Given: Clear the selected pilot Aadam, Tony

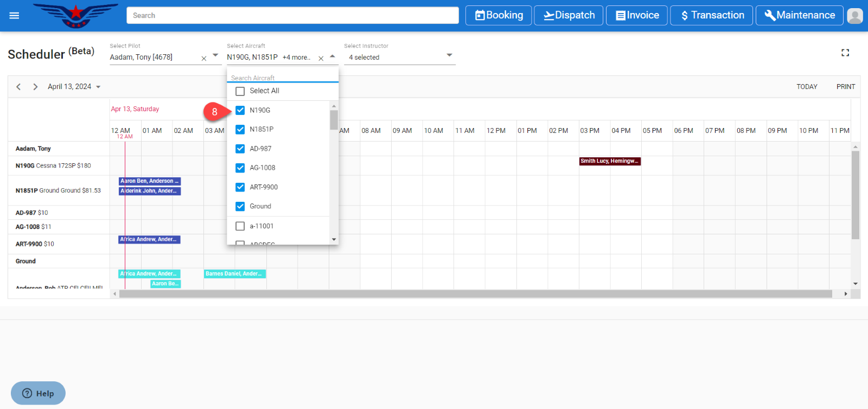Looking at the screenshot, I should point(204,58).
